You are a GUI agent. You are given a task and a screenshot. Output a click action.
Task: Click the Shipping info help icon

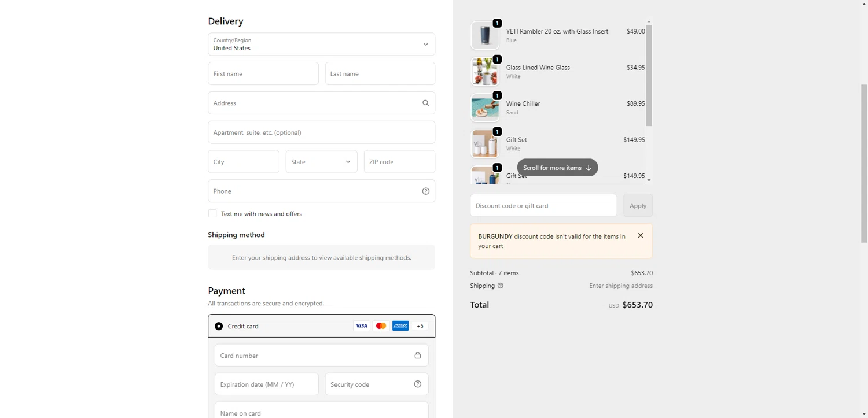click(x=501, y=286)
